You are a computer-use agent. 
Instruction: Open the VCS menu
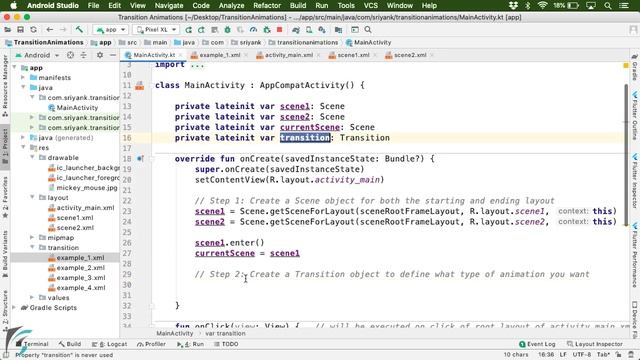coord(371,6)
